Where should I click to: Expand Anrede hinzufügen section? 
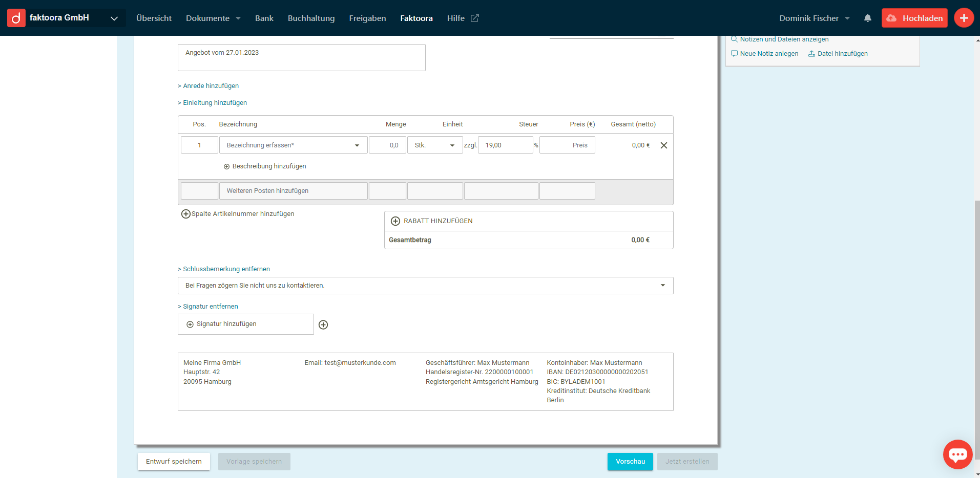[208, 86]
